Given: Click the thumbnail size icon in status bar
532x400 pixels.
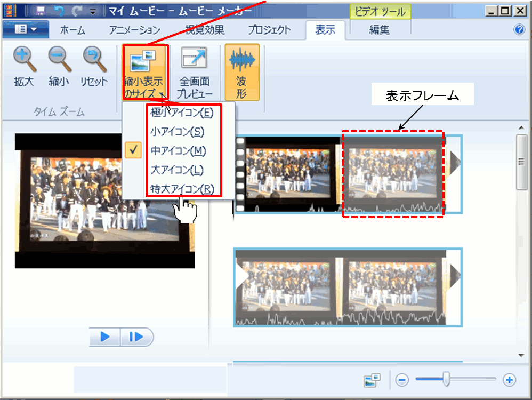Looking at the screenshot, I should pos(372,380).
